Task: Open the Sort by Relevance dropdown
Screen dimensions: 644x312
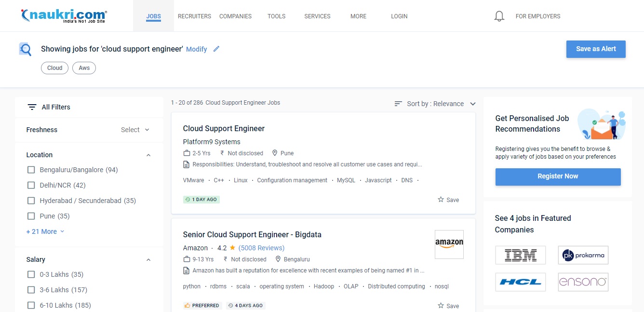Action: pyautogui.click(x=435, y=104)
